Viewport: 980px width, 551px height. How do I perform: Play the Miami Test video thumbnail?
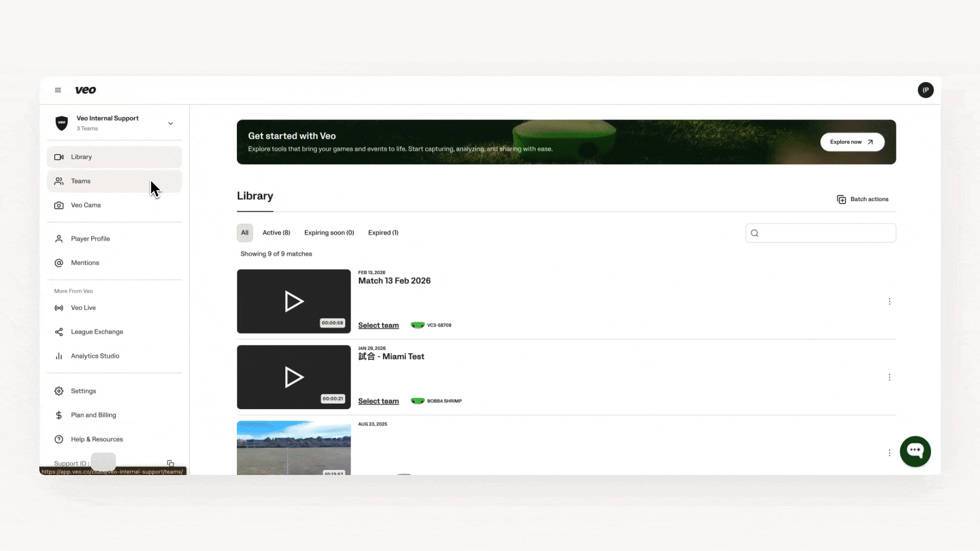(x=293, y=377)
